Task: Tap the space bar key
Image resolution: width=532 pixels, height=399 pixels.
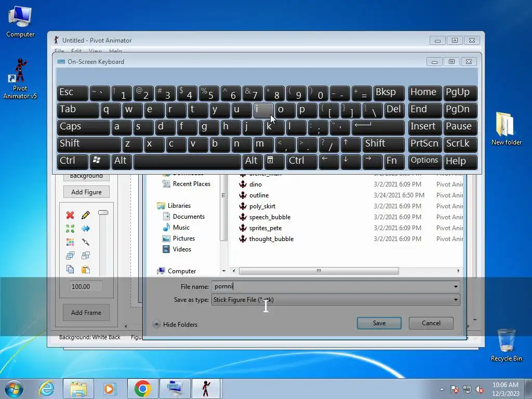Action: 187,162
